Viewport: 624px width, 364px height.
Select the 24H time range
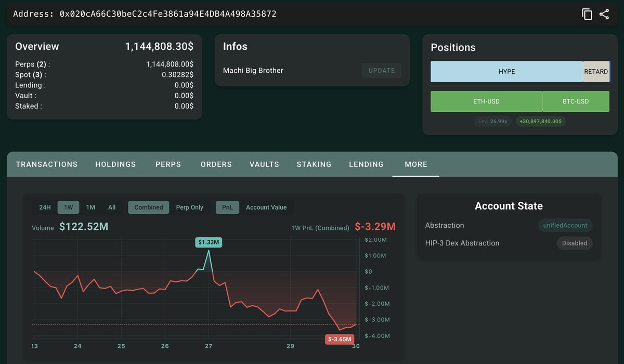tap(45, 207)
